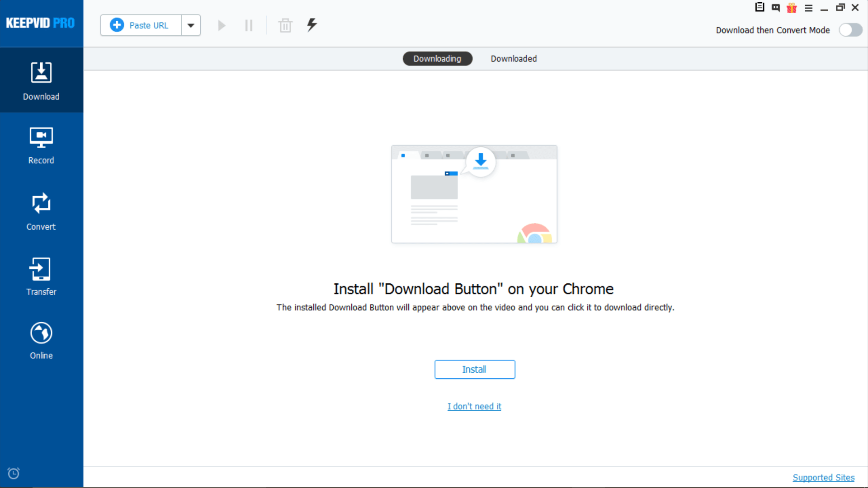The image size is (868, 488).
Task: Open the Convert section in sidebar
Action: point(41,211)
